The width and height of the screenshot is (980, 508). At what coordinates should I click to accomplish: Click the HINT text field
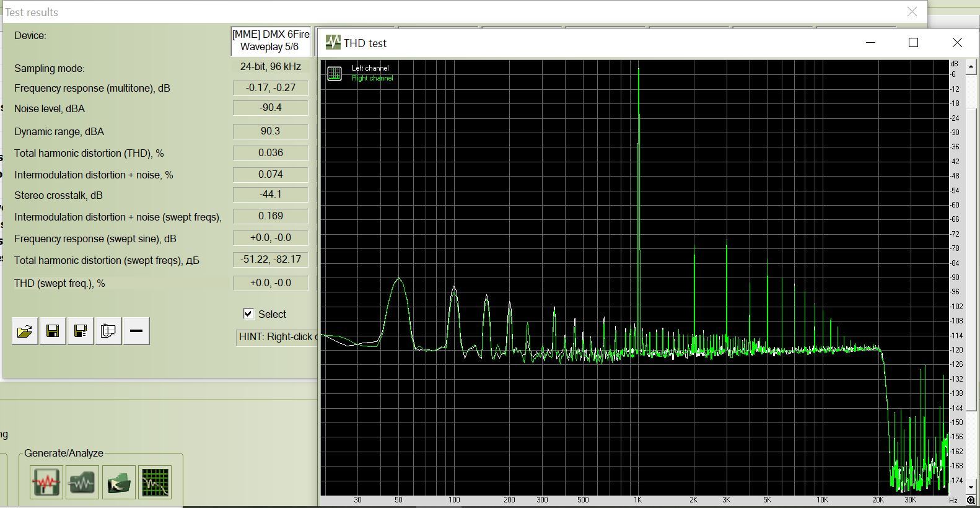[277, 337]
